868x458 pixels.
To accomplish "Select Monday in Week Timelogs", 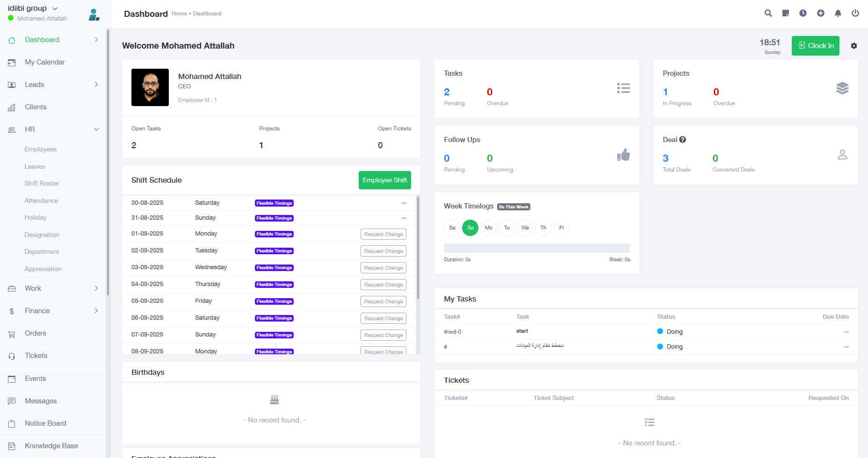I will [489, 228].
